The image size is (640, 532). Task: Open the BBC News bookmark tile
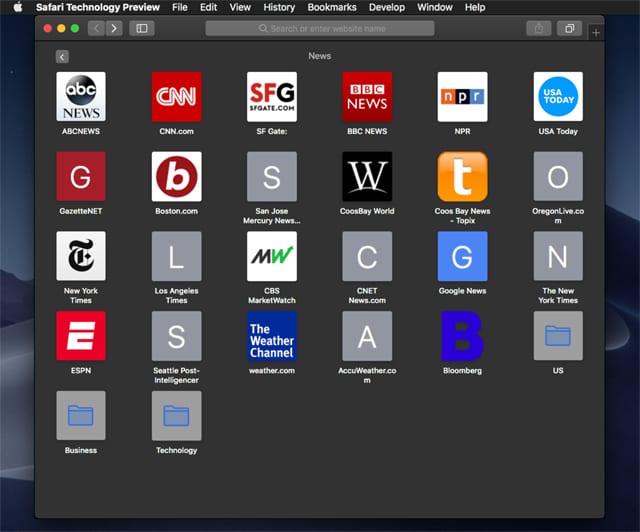367,97
